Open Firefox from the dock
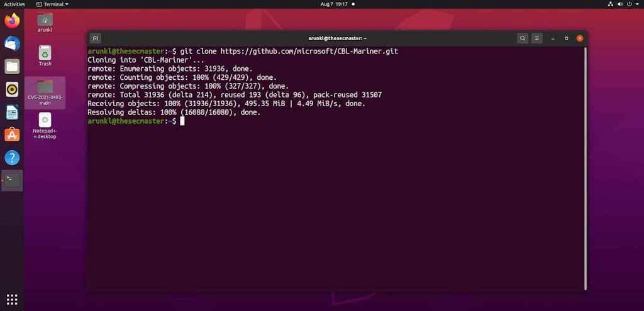The image size is (644, 311). pos(12,21)
